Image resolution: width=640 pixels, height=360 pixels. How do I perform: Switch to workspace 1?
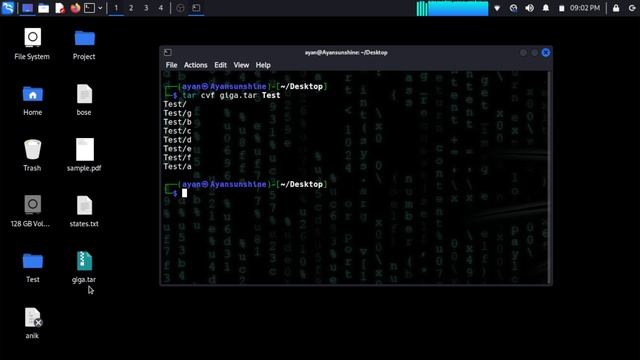point(116,8)
